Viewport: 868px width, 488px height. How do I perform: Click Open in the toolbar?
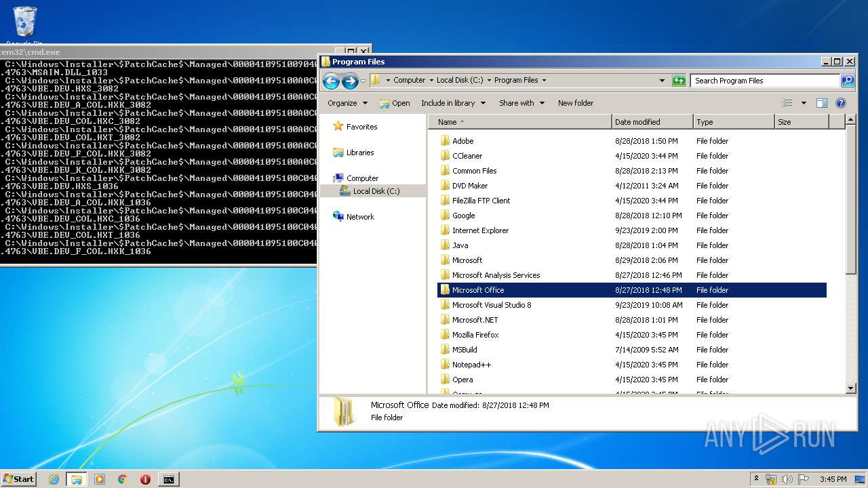point(395,103)
